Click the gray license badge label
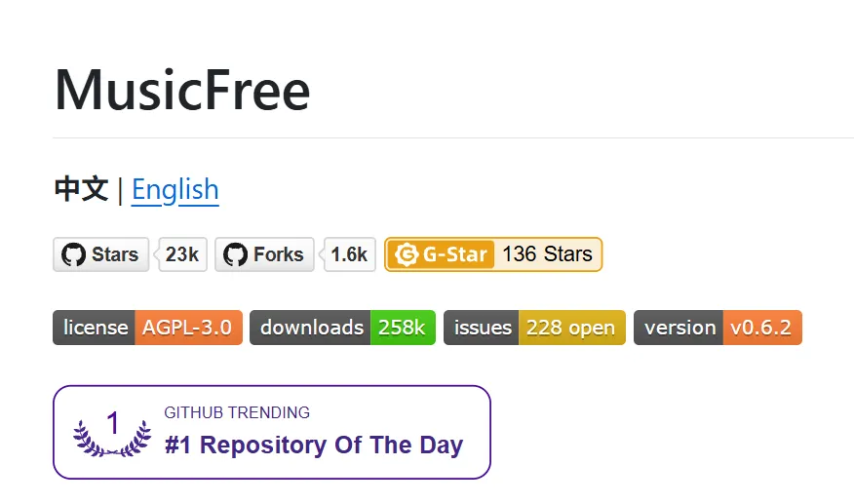This screenshot has width=854, height=504. [x=95, y=328]
